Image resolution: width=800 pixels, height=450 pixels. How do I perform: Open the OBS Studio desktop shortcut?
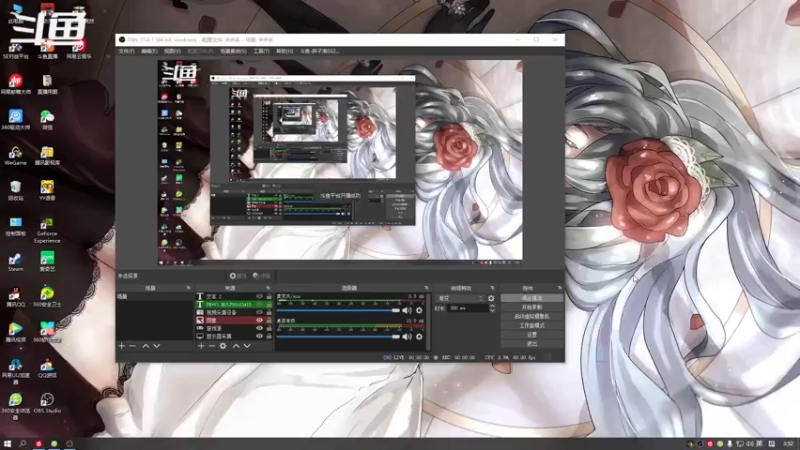[47, 403]
